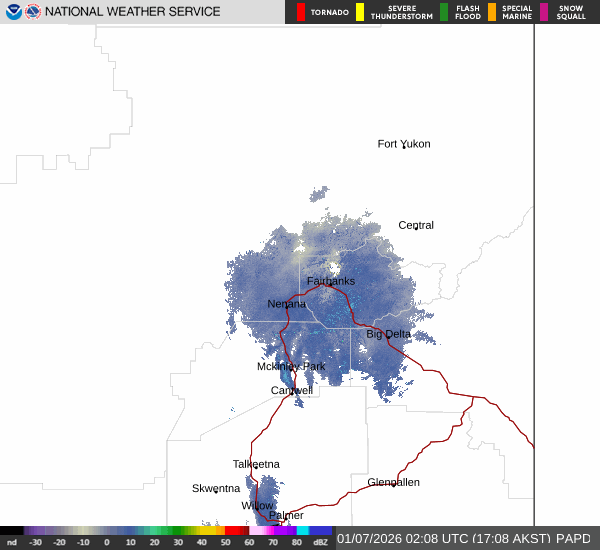Click the Nenana map label
The height and width of the screenshot is (550, 600).
287,304
